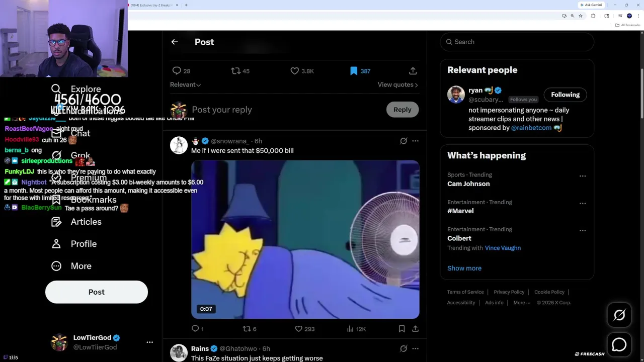Open Rains profile avatar

(x=179, y=352)
